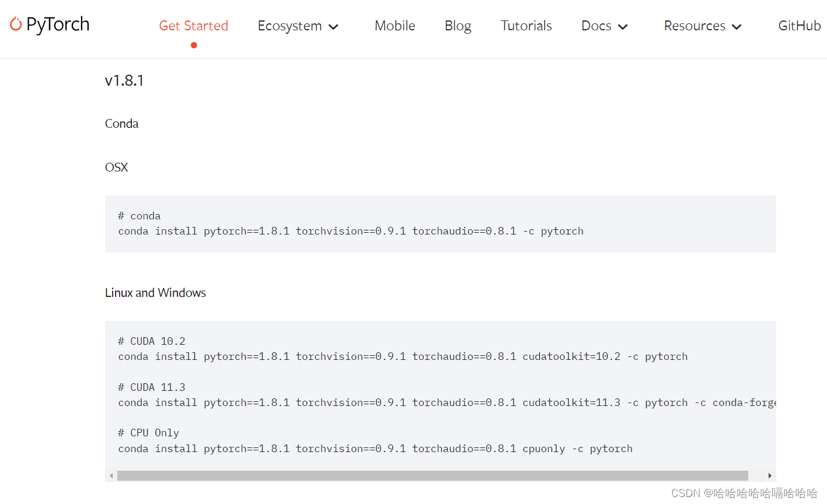Click the '# conda' comment line
827x504 pixels.
tap(139, 216)
